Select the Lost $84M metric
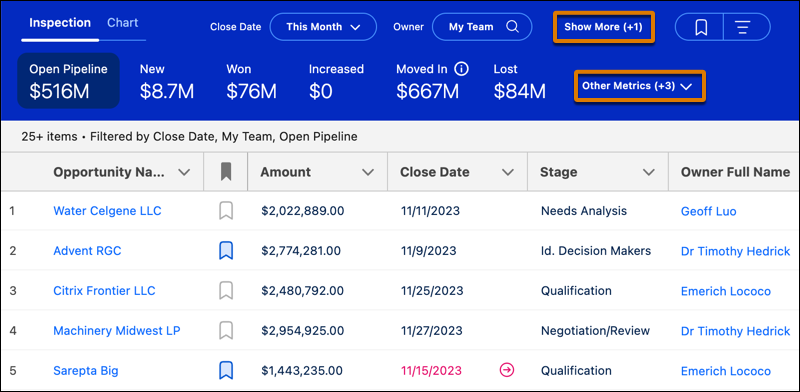This screenshot has height=392, width=800. pyautogui.click(x=519, y=81)
